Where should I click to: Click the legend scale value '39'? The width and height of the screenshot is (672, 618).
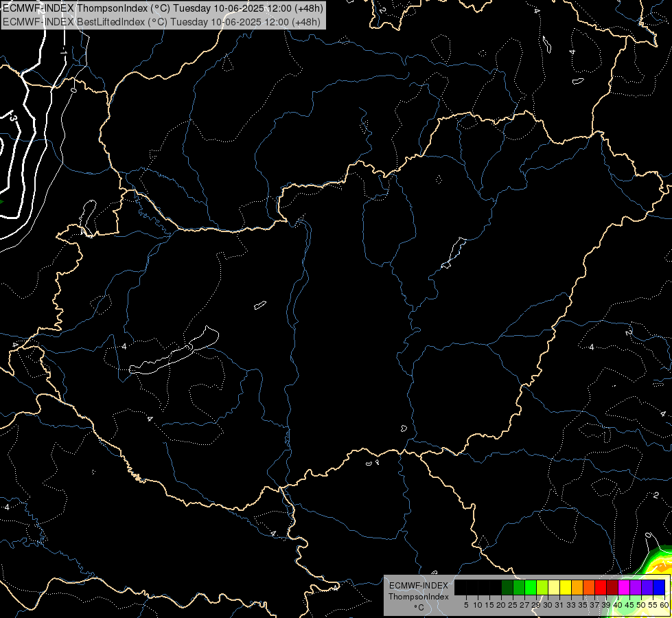click(x=606, y=605)
